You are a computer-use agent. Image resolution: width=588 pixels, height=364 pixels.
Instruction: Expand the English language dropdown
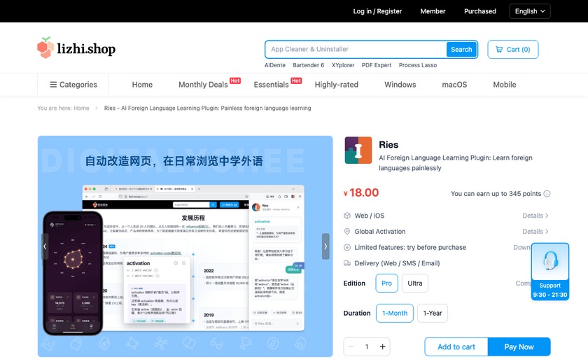tap(529, 11)
